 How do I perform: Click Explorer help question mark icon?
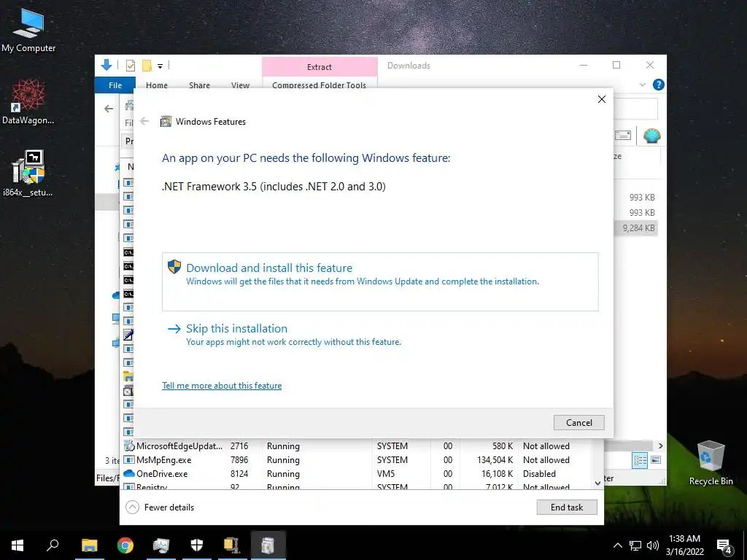(x=659, y=85)
